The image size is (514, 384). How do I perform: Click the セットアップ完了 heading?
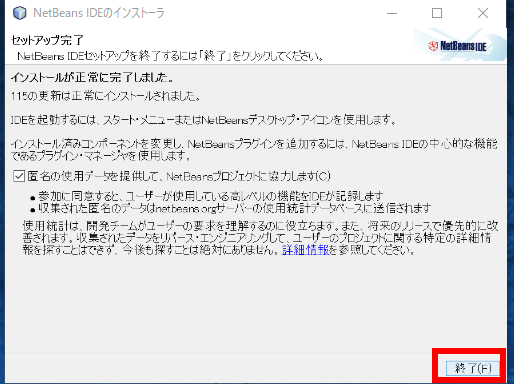coord(47,40)
